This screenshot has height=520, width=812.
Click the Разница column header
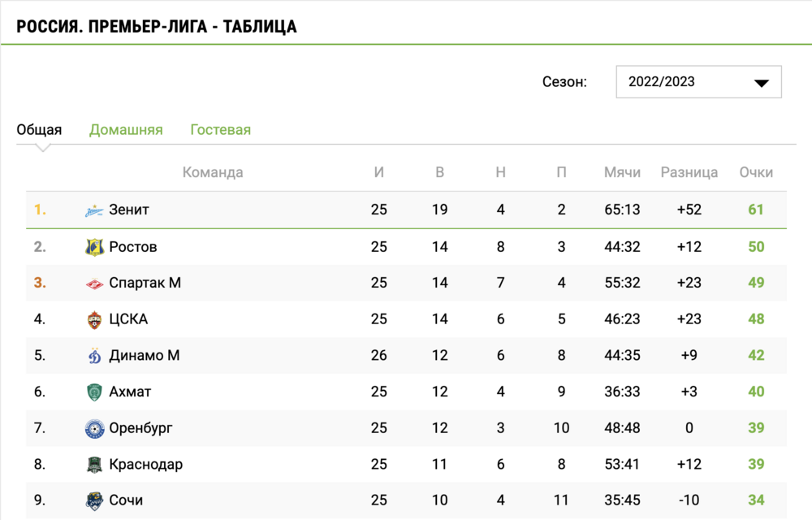[x=689, y=172]
